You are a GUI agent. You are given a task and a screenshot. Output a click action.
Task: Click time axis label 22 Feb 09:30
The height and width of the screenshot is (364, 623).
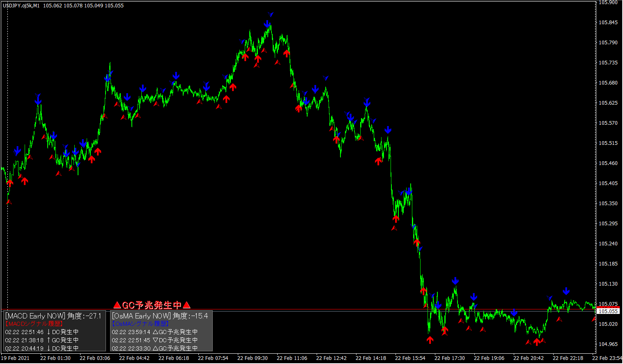253,358
